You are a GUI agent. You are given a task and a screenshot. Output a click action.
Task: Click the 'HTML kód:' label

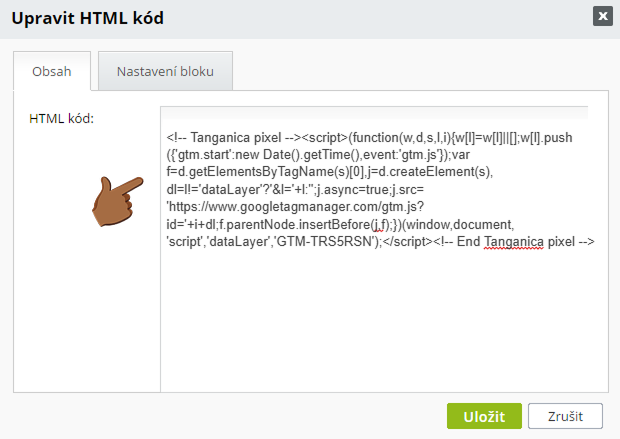(x=62, y=118)
